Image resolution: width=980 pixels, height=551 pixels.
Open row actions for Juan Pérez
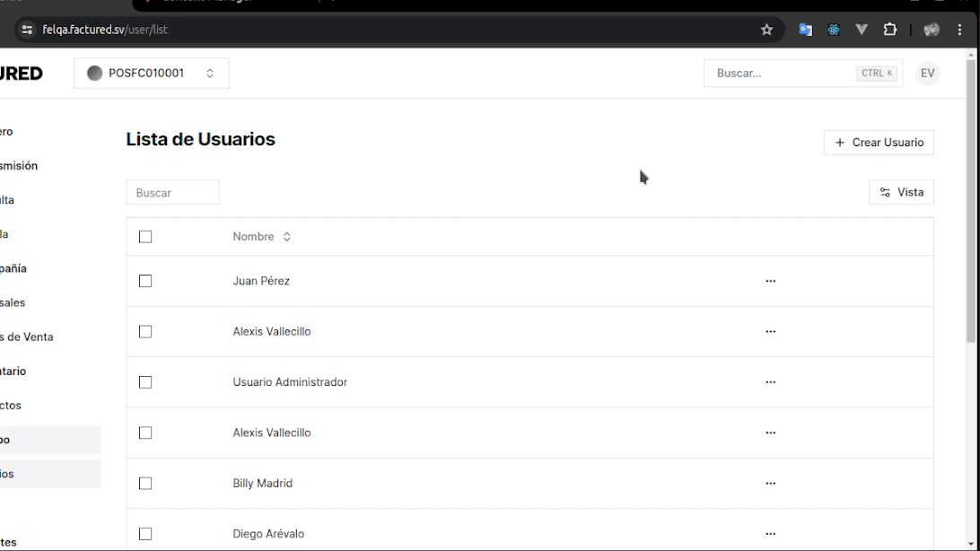pyautogui.click(x=770, y=281)
